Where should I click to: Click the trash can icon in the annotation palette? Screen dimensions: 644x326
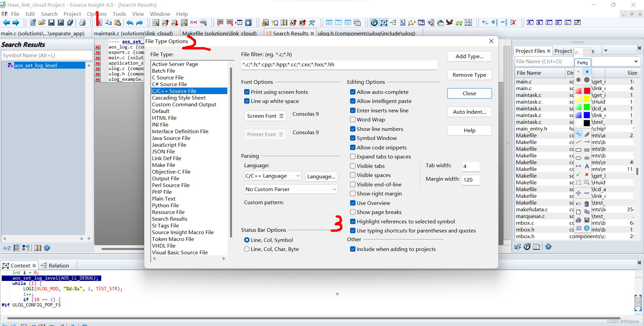pos(587,204)
